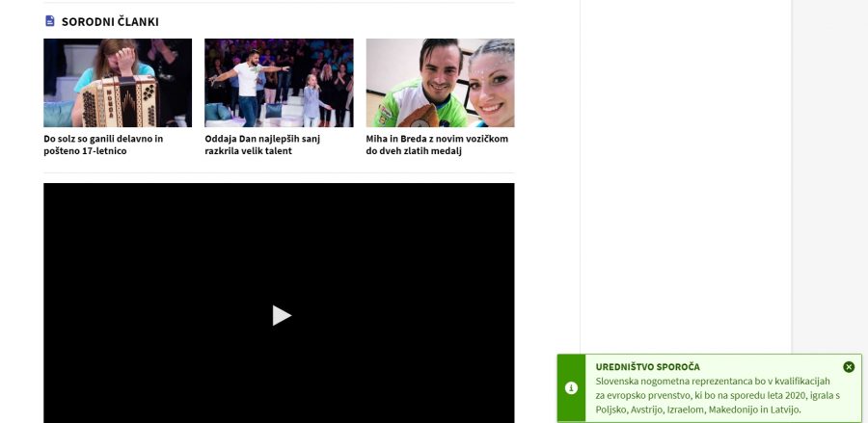
Task: Close the Uredništvo sporoča notification
Action: (x=849, y=366)
